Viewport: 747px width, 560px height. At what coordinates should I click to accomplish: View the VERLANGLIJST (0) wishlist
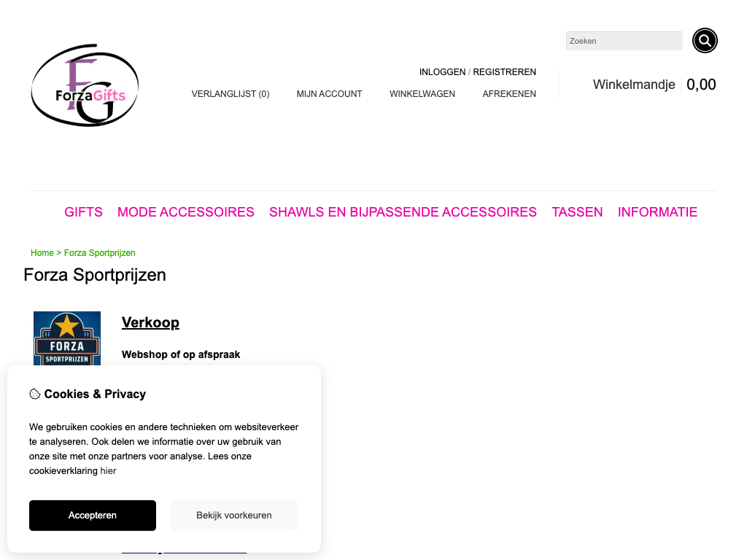(x=231, y=94)
